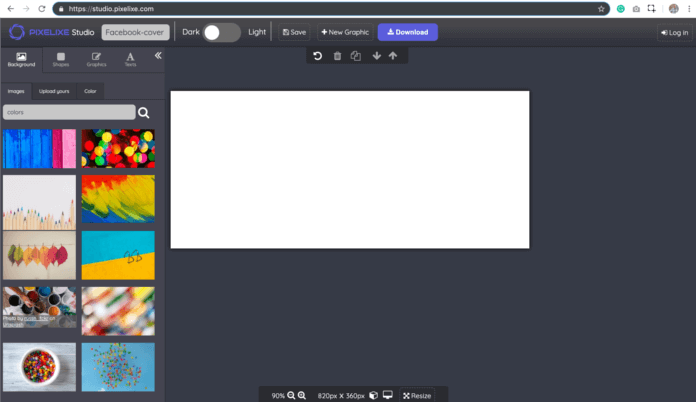Choose the colored pencils background thumbnail
Image resolution: width=696 pixels, height=402 pixels.
39,202
